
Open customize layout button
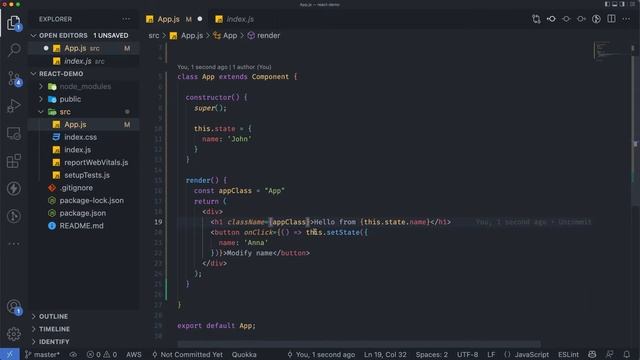coord(632,4)
